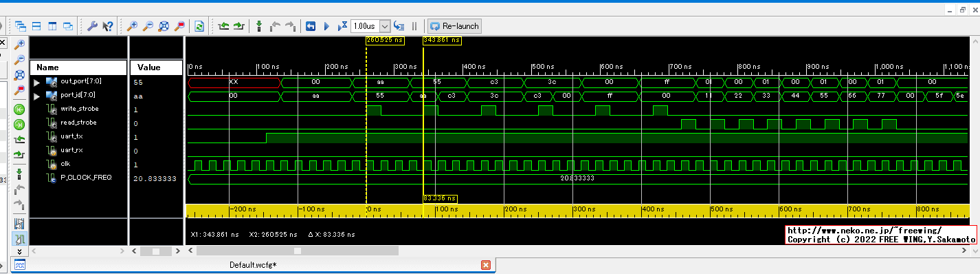Open the wrench settings tool
The height and width of the screenshot is (274, 980).
click(92, 26)
